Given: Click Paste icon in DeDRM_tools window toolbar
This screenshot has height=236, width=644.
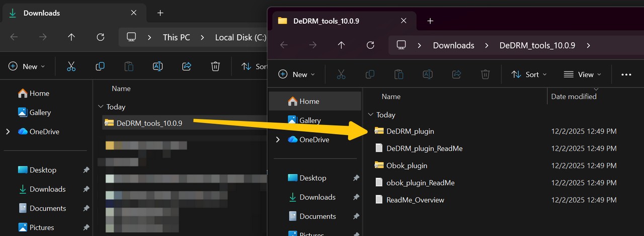Looking at the screenshot, I should coord(399,74).
